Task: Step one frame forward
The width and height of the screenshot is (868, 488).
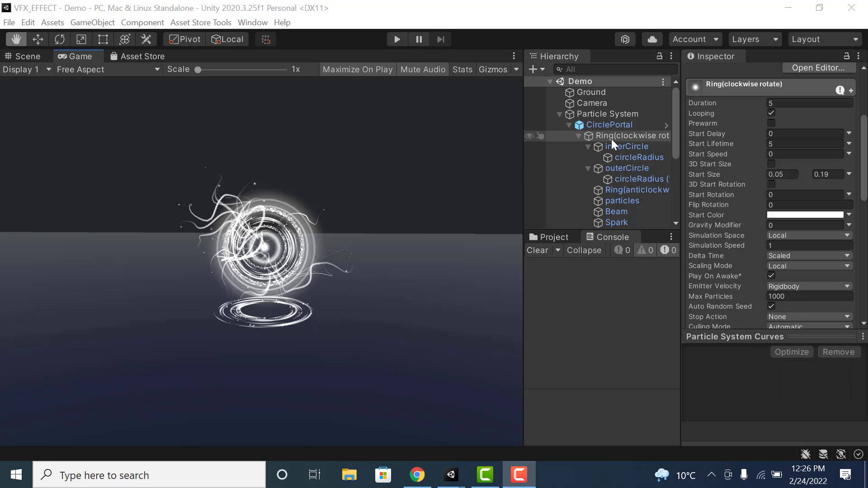Action: pos(440,39)
